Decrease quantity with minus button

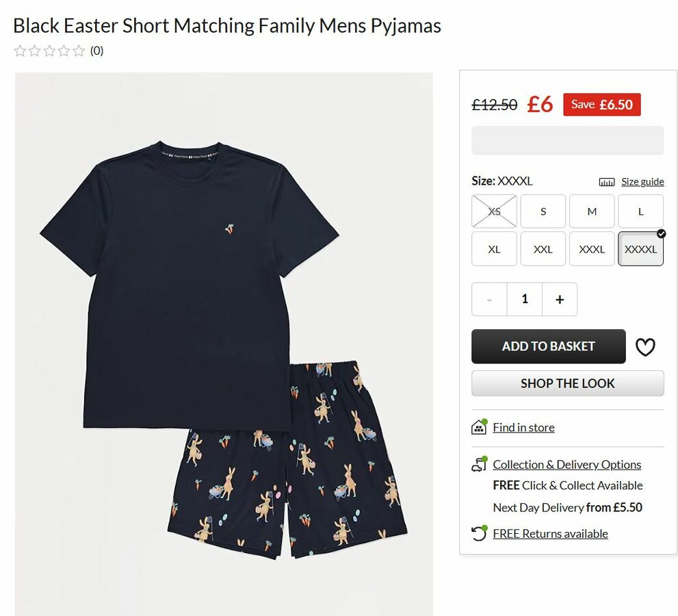tap(489, 299)
